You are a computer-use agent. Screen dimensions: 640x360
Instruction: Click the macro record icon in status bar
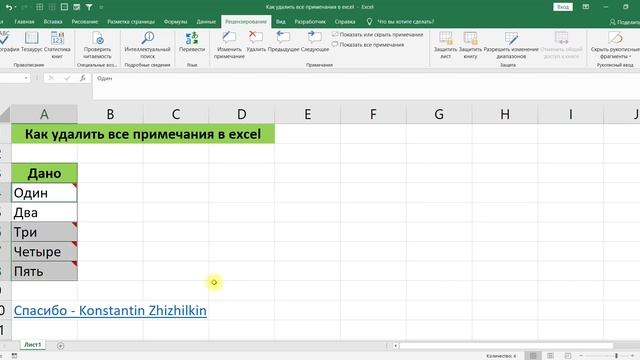pyautogui.click(x=14, y=356)
